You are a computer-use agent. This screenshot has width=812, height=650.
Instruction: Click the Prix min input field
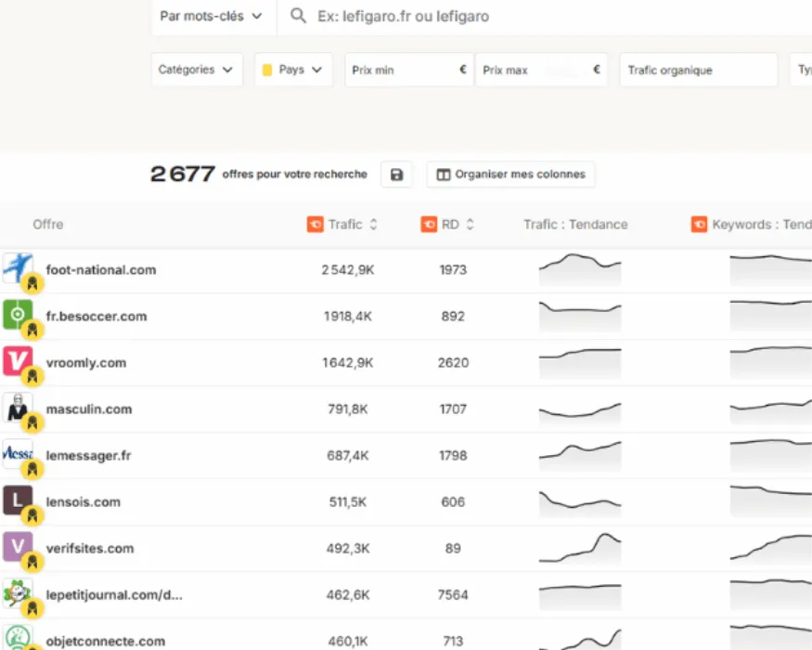(x=408, y=70)
